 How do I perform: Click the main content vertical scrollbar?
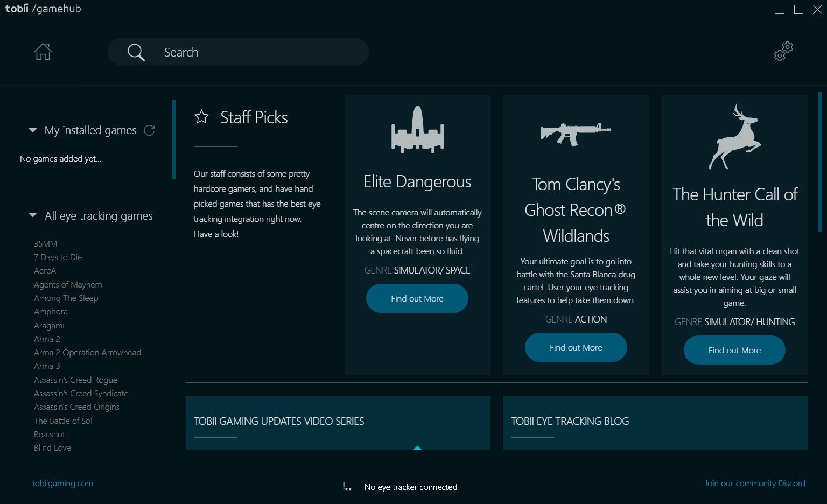[820, 162]
